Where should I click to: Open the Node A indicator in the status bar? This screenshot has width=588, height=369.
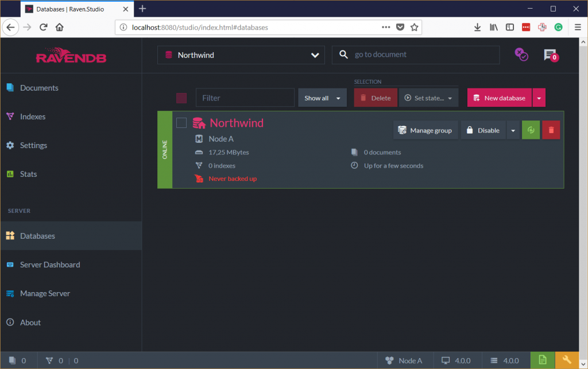[x=405, y=360]
